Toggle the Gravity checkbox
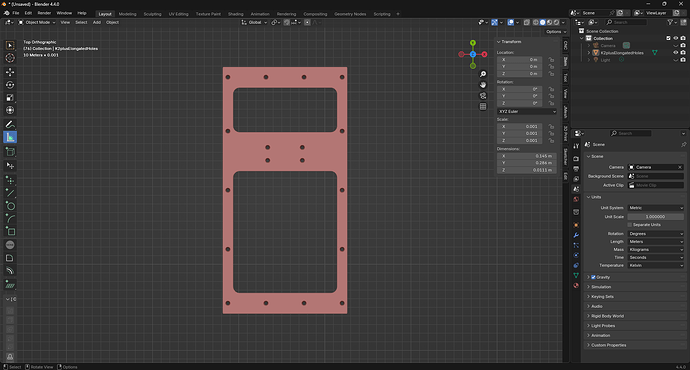The image size is (690, 370). pos(593,277)
